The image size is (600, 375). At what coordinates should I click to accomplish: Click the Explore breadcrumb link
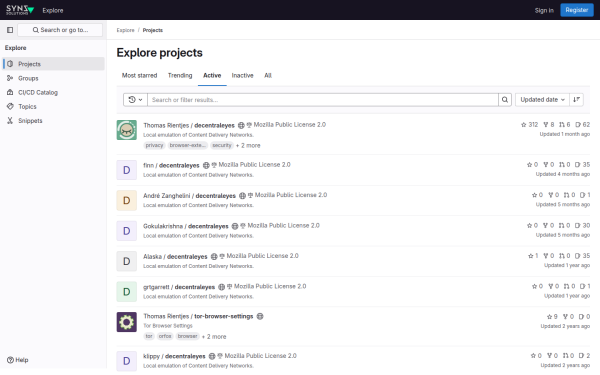point(126,30)
